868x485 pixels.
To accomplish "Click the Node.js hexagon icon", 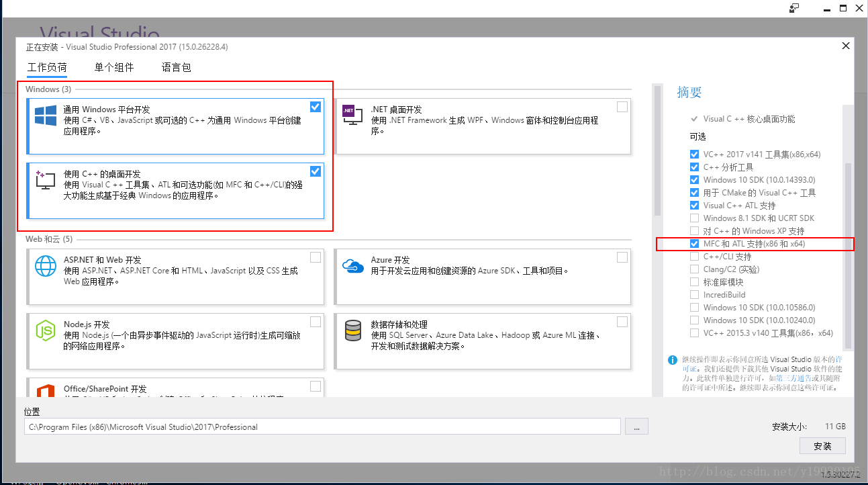I will coord(46,330).
